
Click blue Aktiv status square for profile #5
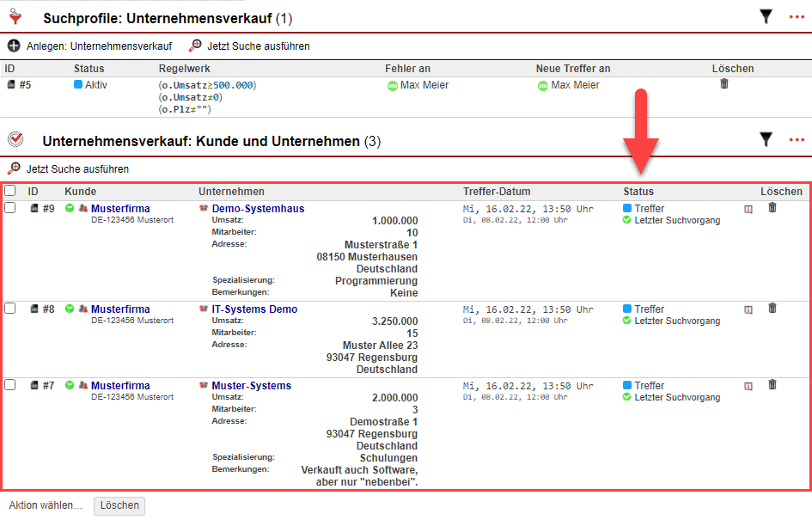(78, 85)
